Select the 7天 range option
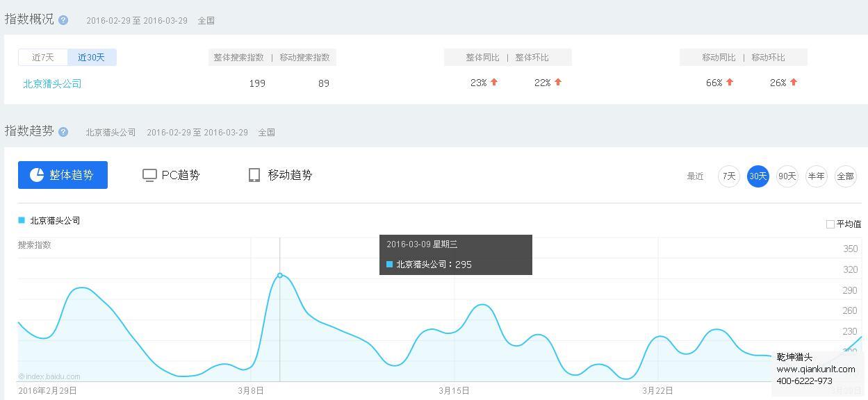 (728, 176)
